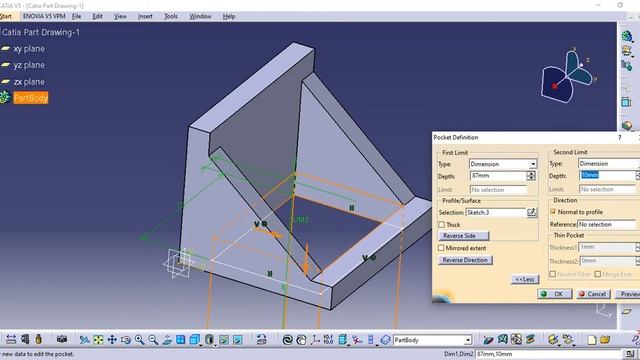This screenshot has height=360, width=640.
Task: Toggle the Thick checkbox
Action: (x=441, y=225)
